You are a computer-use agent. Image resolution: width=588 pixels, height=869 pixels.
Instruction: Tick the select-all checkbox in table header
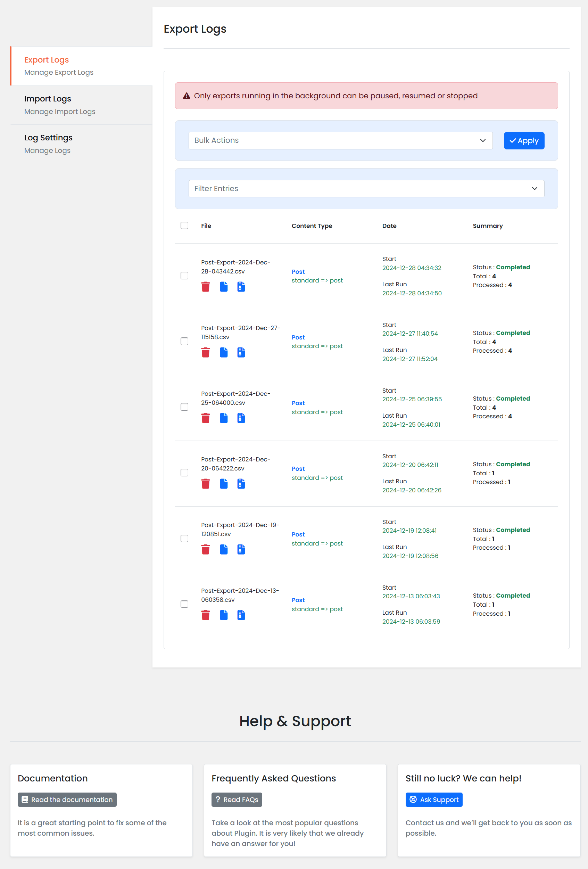click(184, 225)
